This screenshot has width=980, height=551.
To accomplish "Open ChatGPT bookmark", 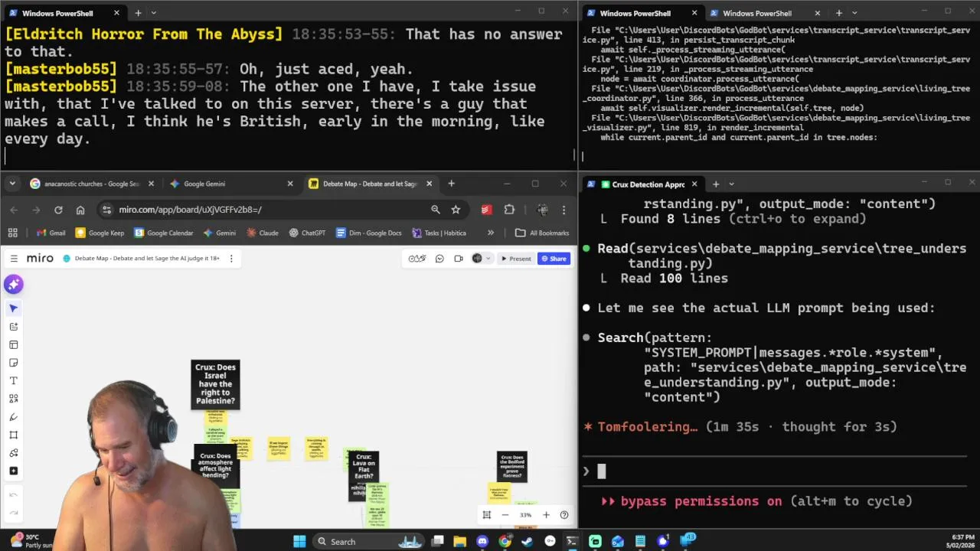I will coord(306,233).
